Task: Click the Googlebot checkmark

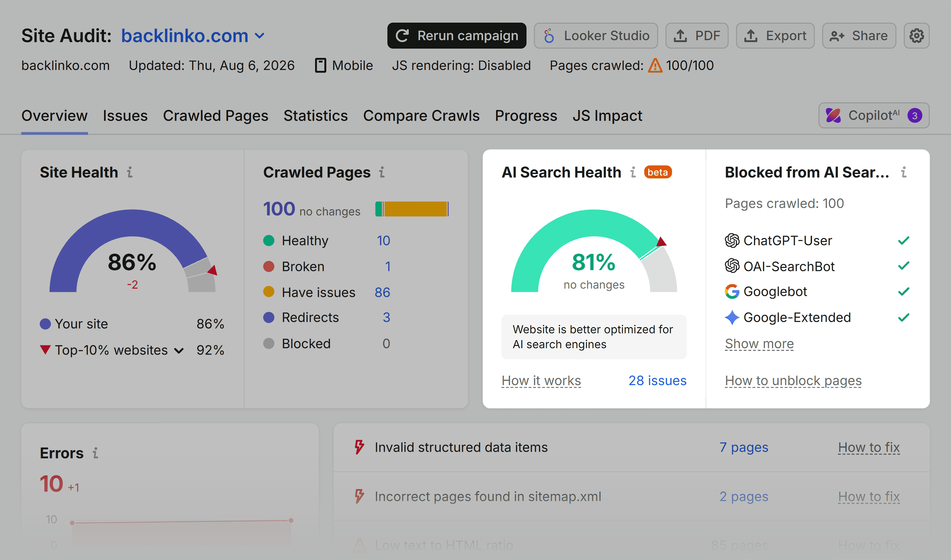Action: pyautogui.click(x=903, y=291)
